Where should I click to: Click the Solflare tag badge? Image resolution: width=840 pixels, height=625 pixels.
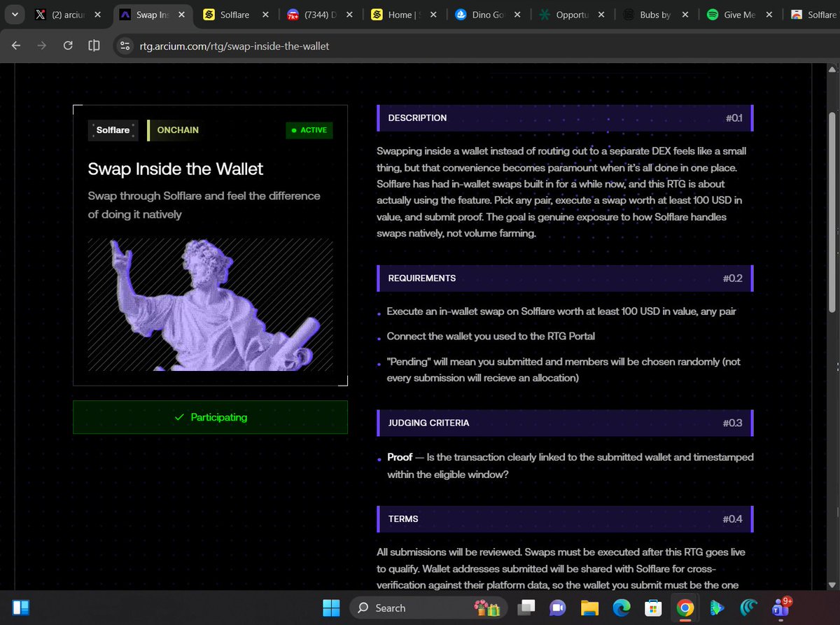pos(113,130)
